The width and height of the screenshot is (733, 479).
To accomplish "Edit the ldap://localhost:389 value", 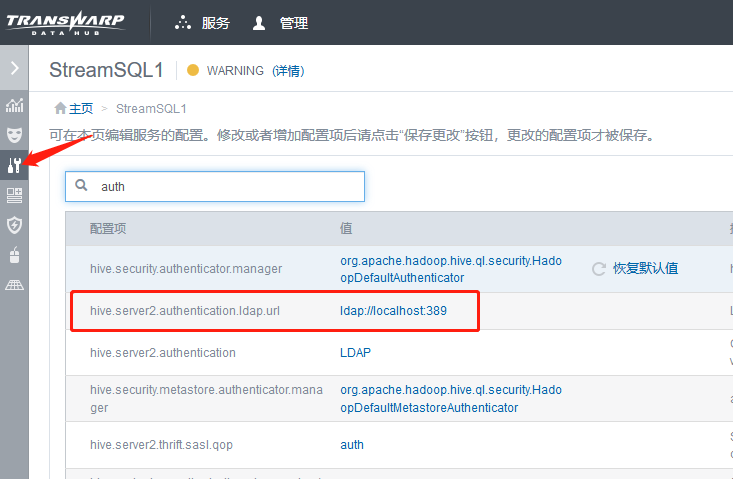I will (x=393, y=311).
